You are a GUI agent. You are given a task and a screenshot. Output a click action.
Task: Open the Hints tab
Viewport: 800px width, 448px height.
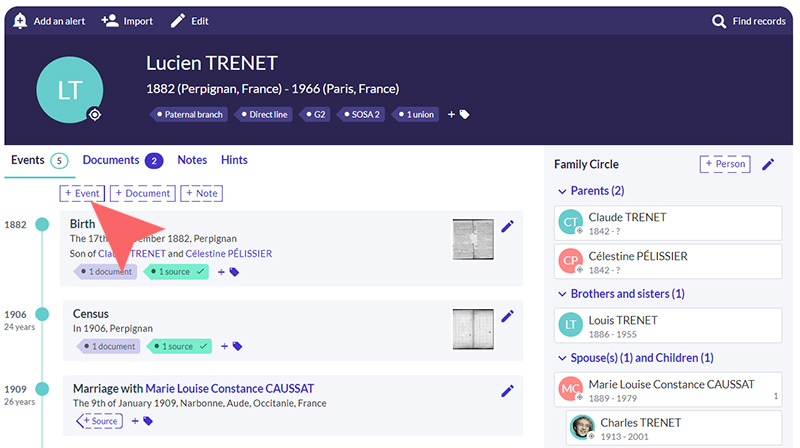click(234, 160)
